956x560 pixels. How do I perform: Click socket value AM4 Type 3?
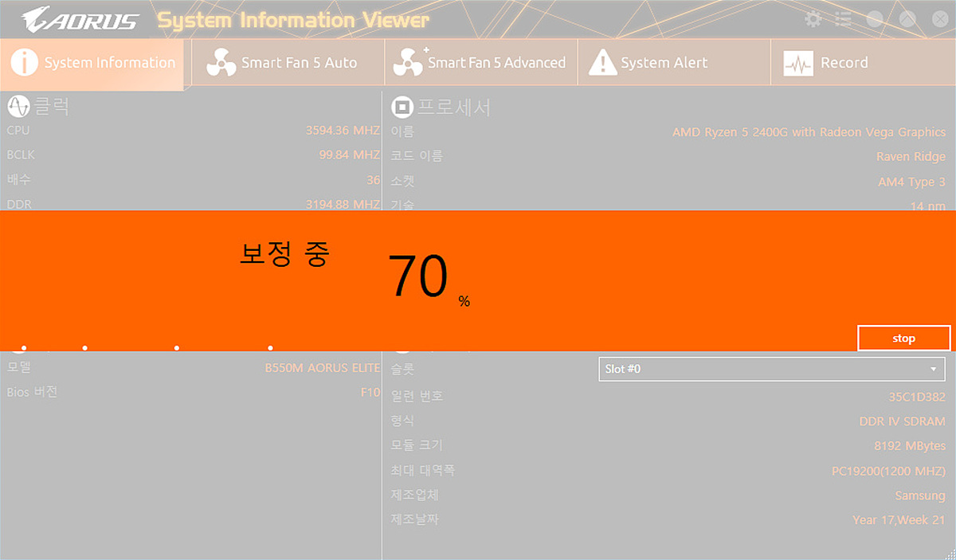click(912, 182)
